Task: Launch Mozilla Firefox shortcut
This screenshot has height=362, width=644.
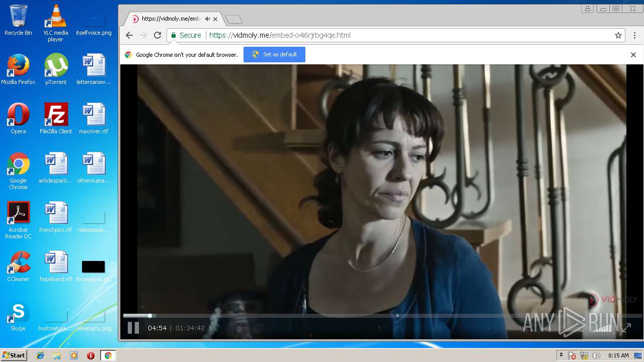Action: (18, 69)
